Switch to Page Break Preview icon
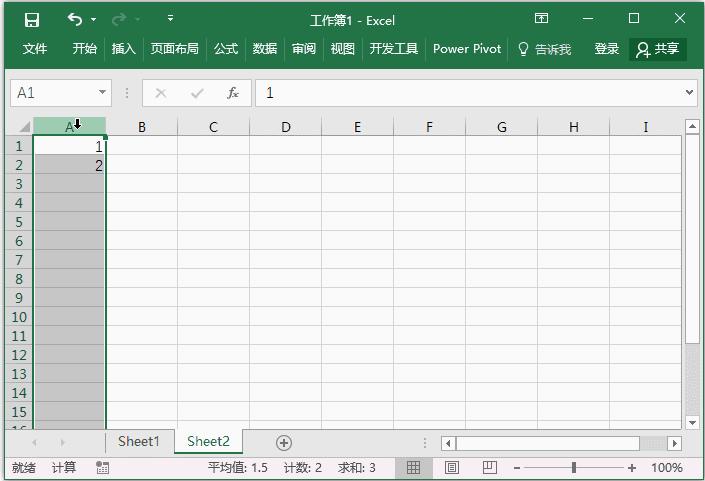 click(490, 468)
